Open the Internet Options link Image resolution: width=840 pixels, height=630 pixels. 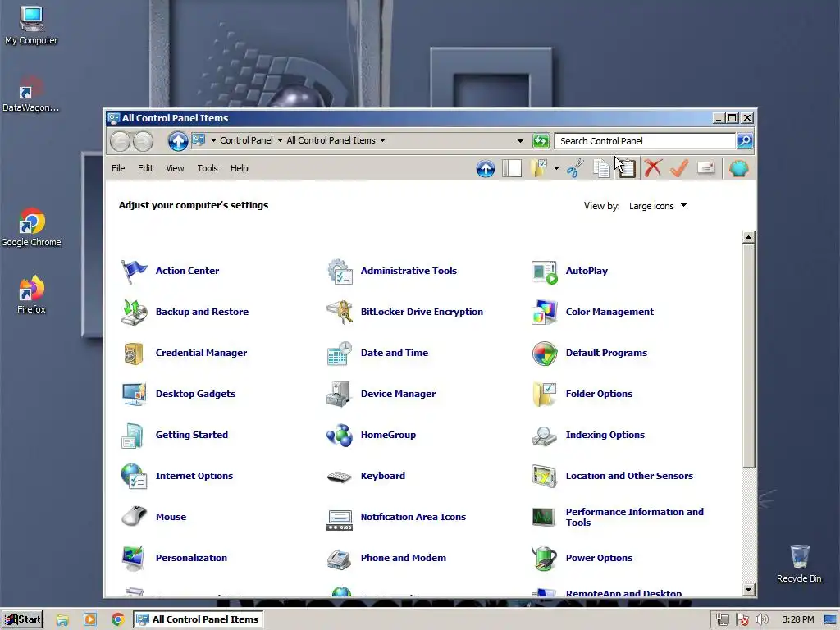(x=194, y=476)
